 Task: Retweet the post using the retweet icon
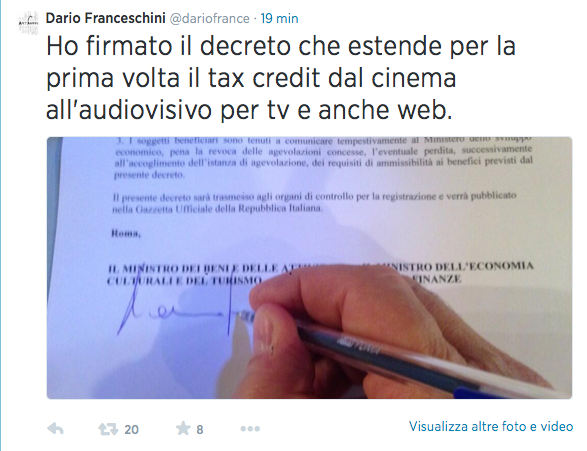(108, 429)
